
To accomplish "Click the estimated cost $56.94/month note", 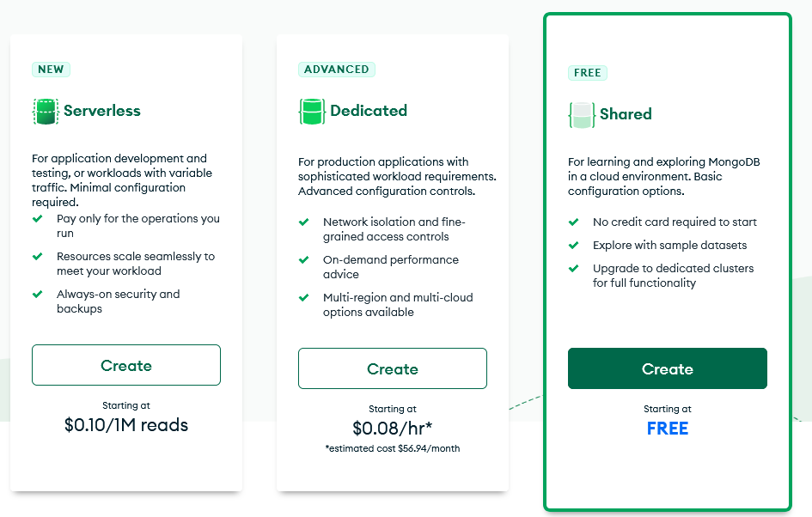I will pos(393,448).
